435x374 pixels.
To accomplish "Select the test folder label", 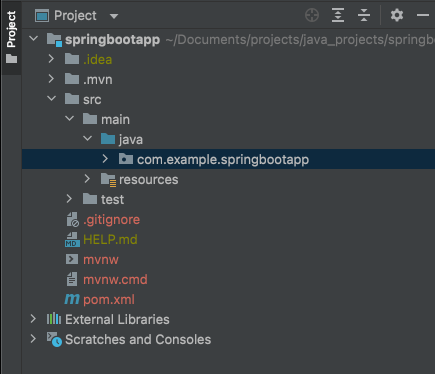I will (112, 199).
